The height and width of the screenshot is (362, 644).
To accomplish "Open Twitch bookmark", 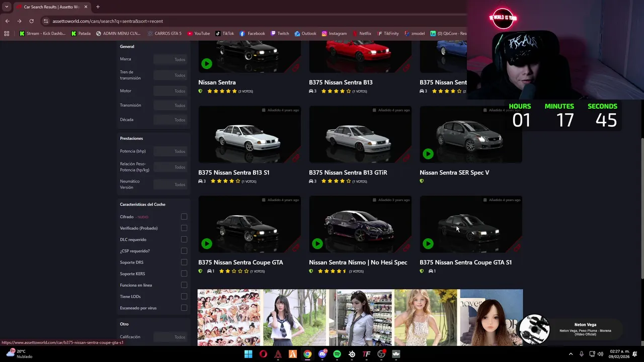I will (x=280, y=34).
